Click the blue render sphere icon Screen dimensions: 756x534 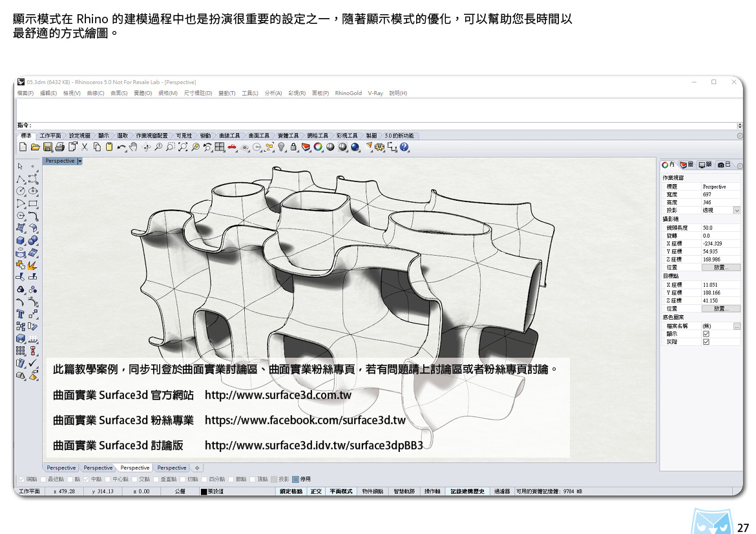point(355,147)
